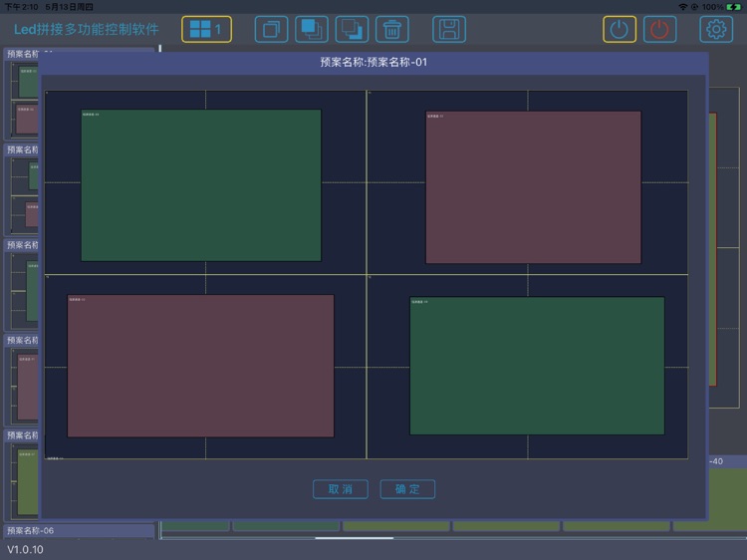Viewport: 747px width, 560px height.
Task: Select the top-right maroon window in preview
Action: [533, 187]
